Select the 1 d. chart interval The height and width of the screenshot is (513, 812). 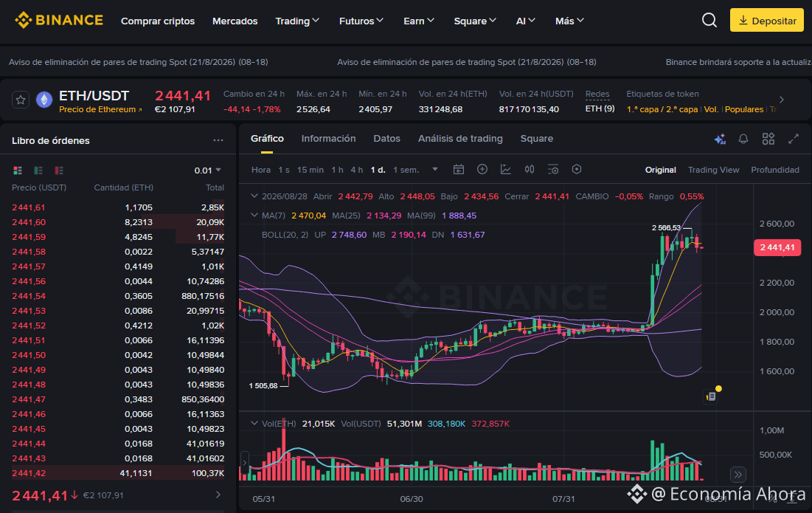click(x=378, y=170)
